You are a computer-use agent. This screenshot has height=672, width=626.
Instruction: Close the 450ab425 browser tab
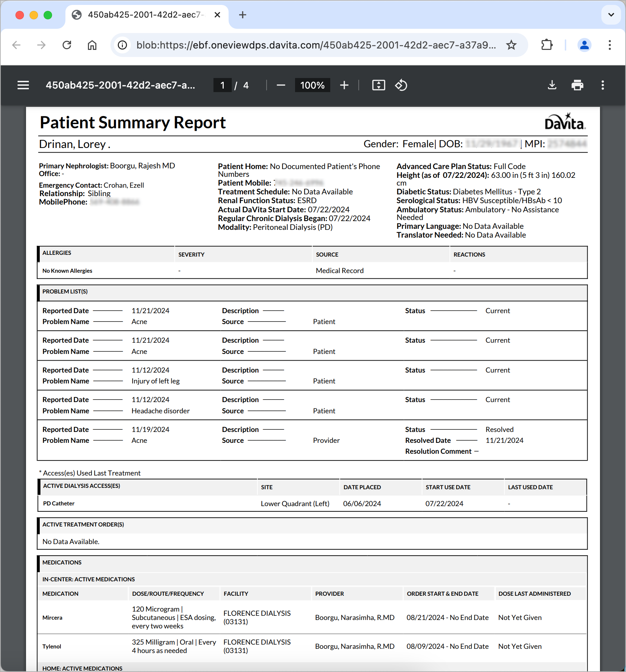click(217, 15)
